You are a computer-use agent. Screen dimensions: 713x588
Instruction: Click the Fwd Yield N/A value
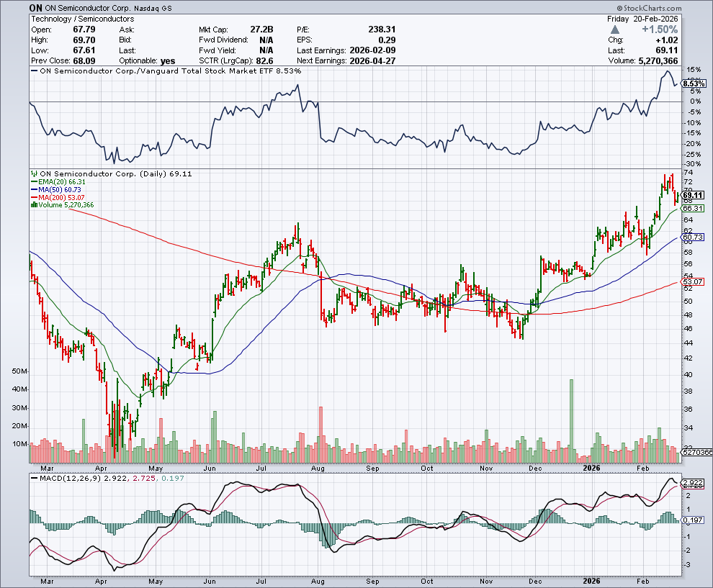click(266, 50)
